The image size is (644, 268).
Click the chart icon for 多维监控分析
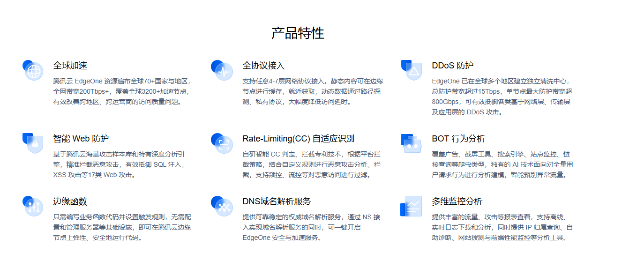412,206
